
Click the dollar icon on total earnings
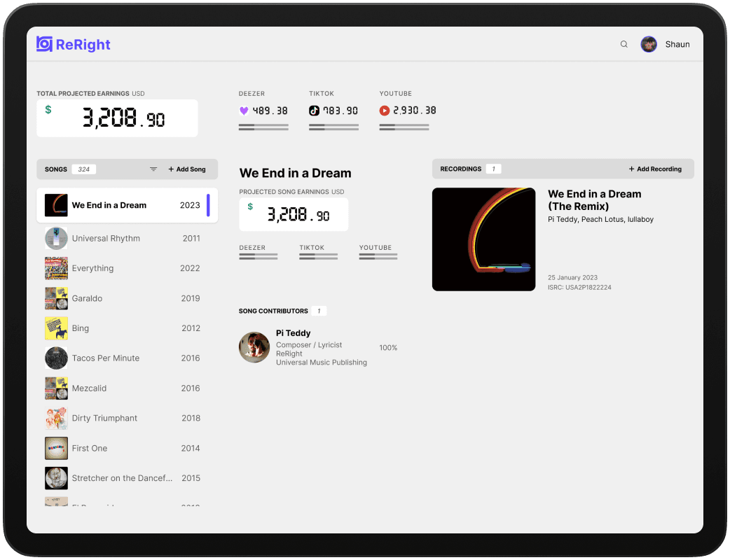[48, 110]
